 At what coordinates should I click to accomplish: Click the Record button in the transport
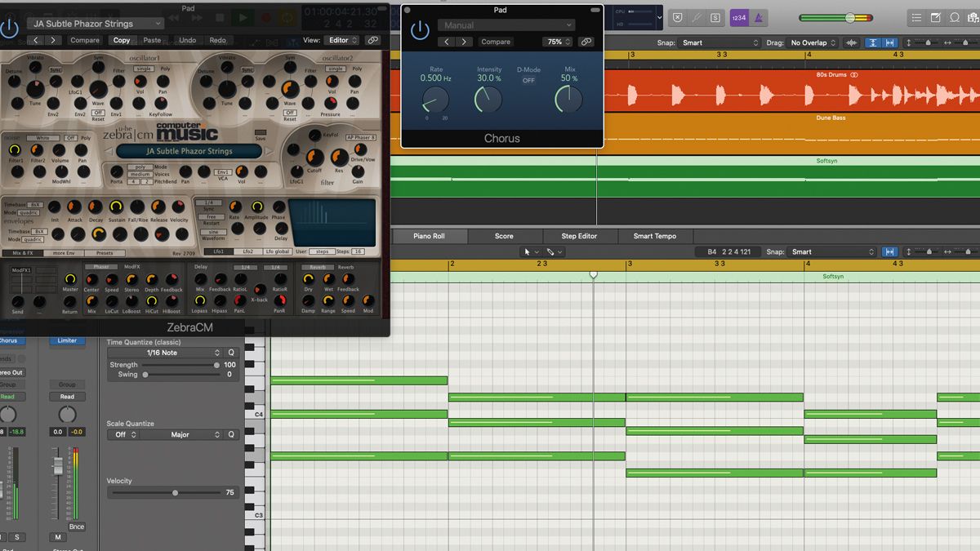pyautogui.click(x=265, y=16)
